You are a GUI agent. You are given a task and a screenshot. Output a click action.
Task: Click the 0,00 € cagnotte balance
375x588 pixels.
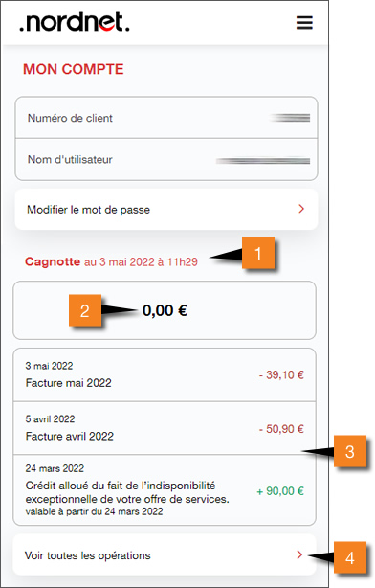click(x=165, y=310)
